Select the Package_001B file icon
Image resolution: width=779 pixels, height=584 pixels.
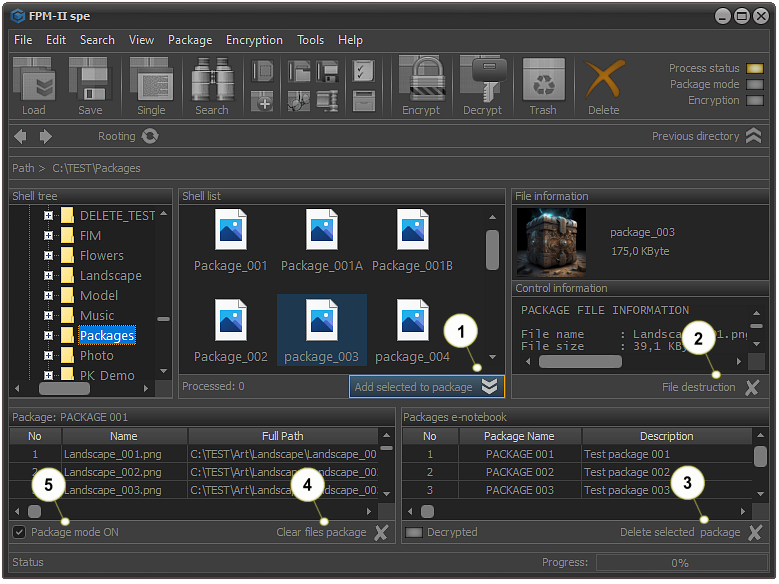412,230
